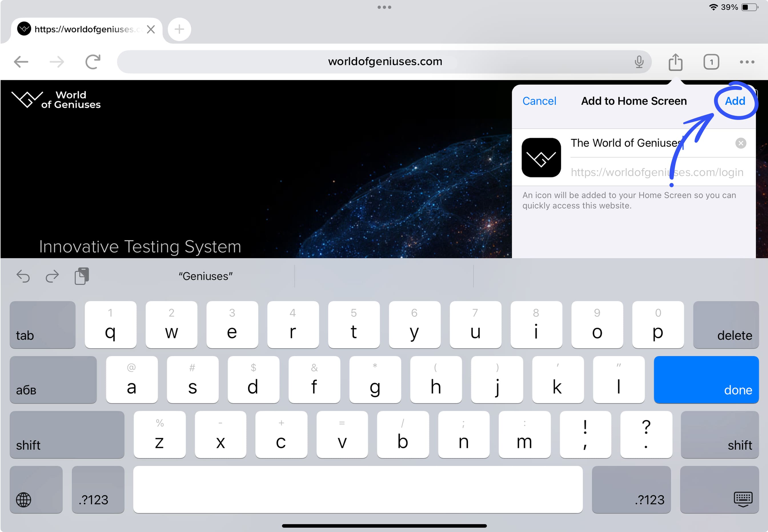Go back with the left arrow

pos(21,62)
